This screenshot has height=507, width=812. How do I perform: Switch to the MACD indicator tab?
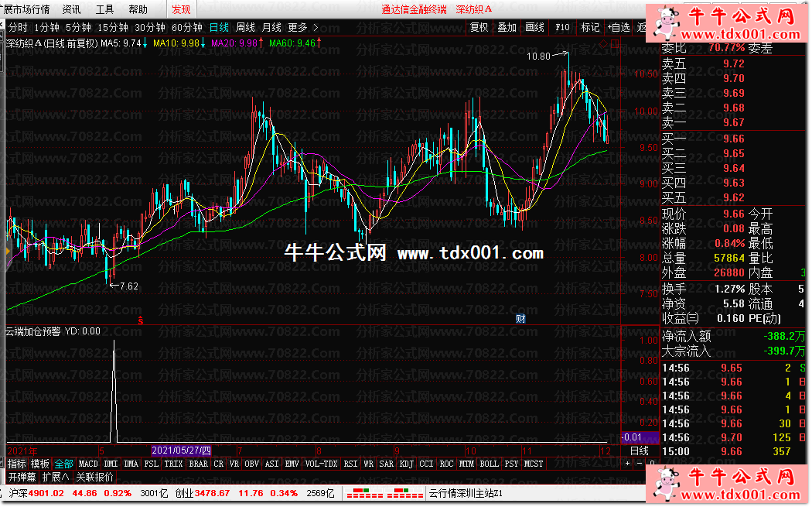pos(87,464)
